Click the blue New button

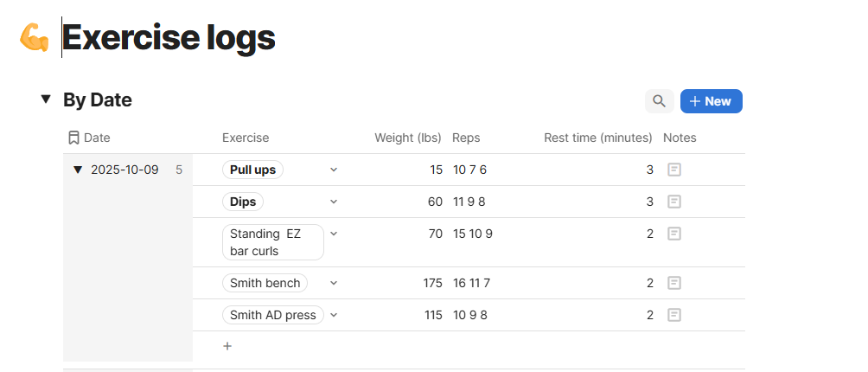click(711, 101)
